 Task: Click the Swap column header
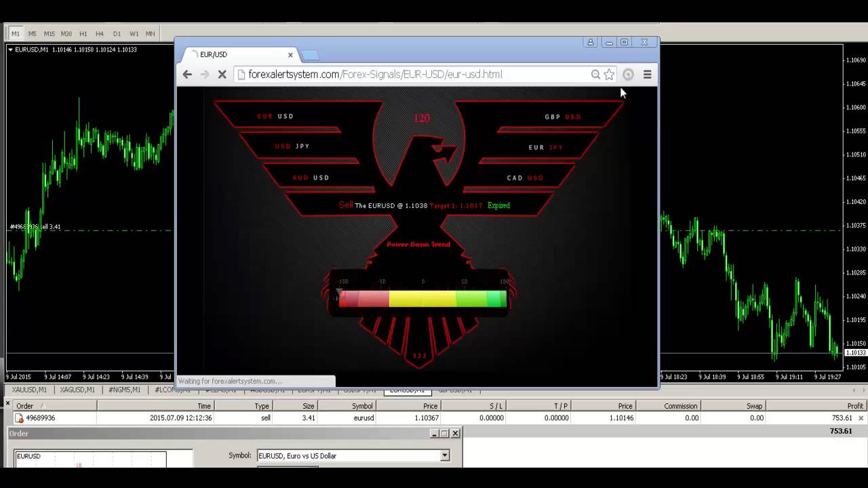[x=733, y=406]
